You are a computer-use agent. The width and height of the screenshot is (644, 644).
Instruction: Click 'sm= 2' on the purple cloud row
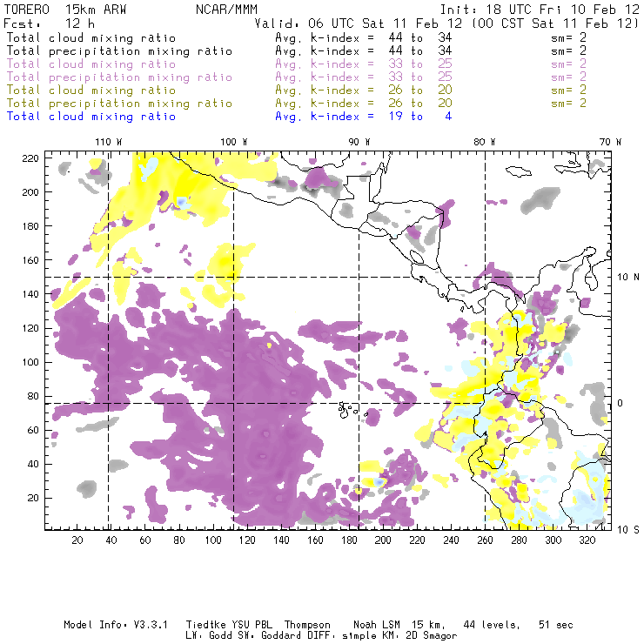(x=568, y=64)
